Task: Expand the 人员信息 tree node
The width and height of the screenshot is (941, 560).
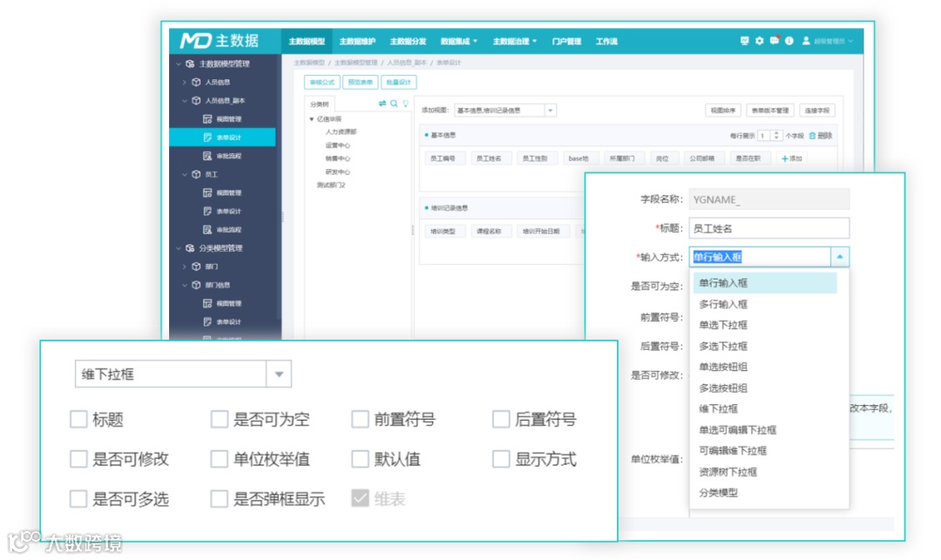Action: (x=184, y=82)
